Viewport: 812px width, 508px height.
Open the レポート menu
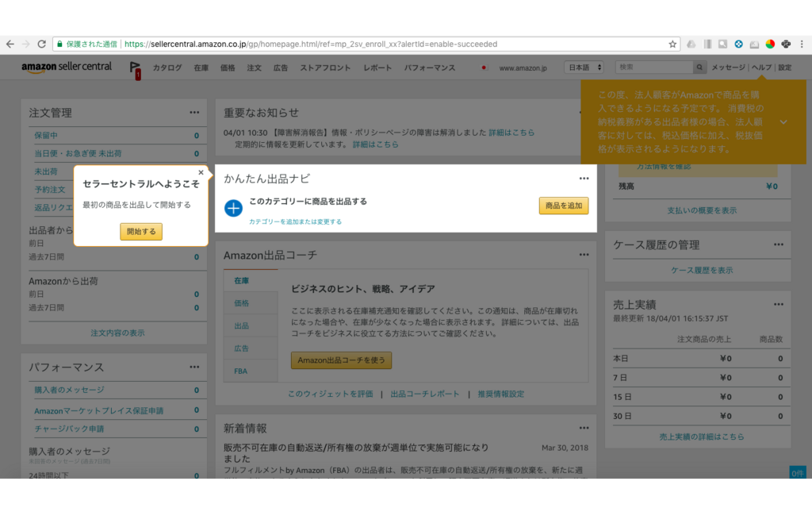tap(377, 68)
